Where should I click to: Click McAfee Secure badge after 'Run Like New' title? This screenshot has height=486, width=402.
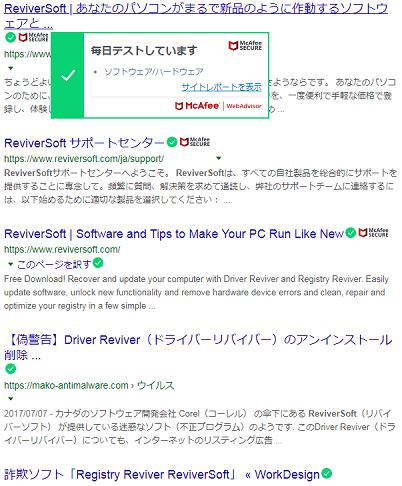(x=374, y=232)
